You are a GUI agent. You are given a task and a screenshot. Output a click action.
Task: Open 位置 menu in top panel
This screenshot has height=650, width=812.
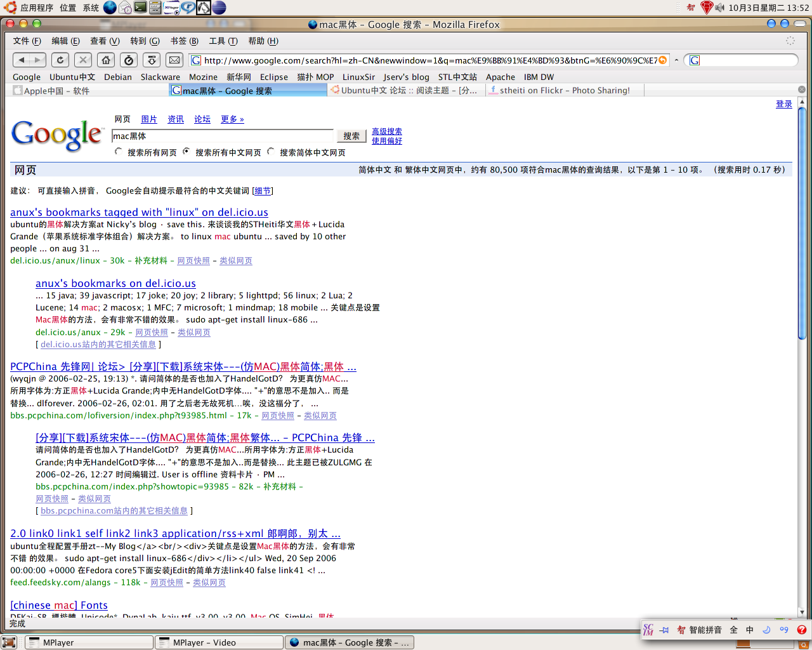click(x=68, y=8)
